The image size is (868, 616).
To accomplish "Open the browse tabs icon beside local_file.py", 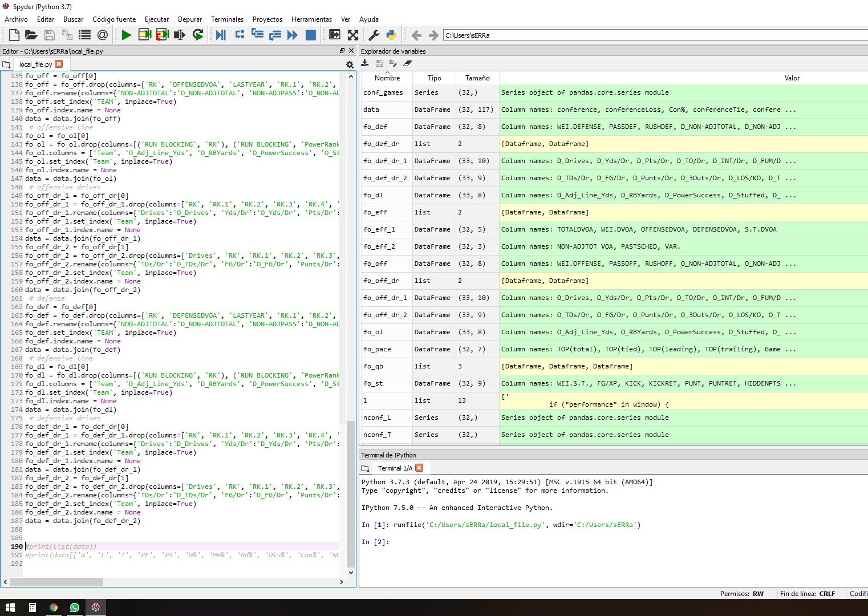I will (x=7, y=64).
